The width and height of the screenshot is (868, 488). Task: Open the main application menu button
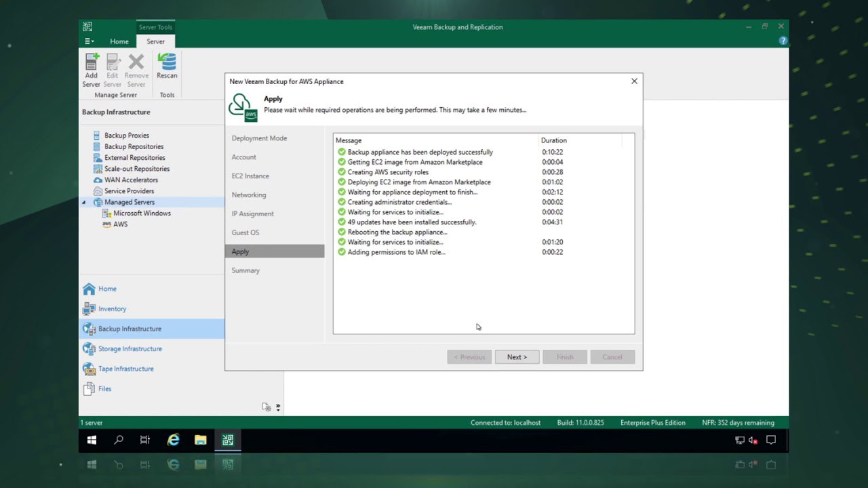click(89, 41)
